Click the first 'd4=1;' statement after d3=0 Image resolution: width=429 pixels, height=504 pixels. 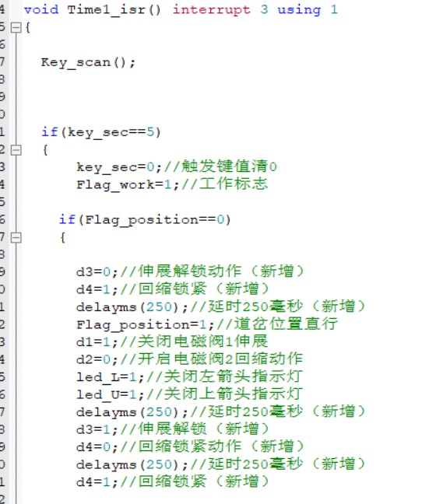point(97,289)
